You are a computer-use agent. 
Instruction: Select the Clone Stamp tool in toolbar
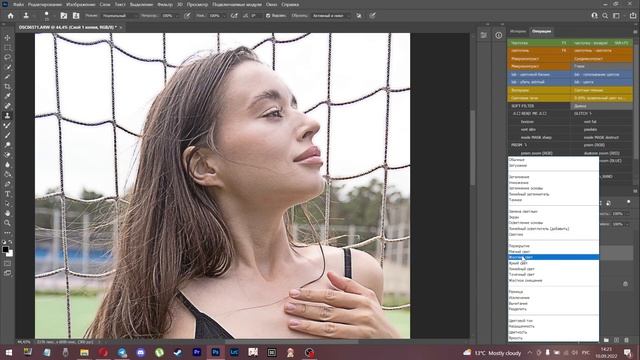point(7,116)
